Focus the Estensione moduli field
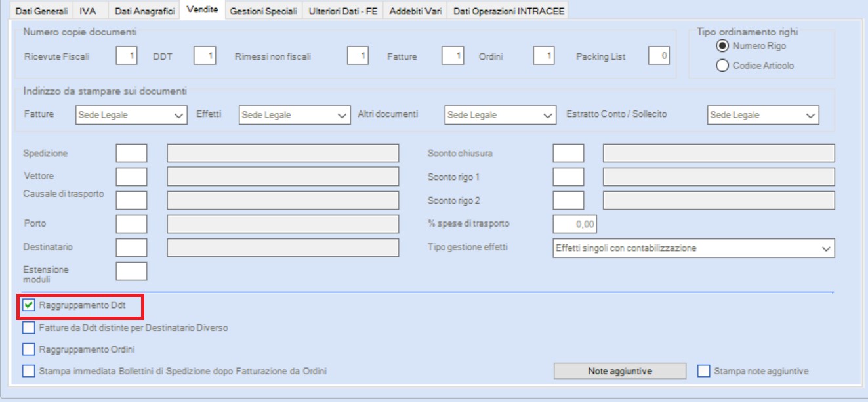This screenshot has height=402, width=868. pos(132,271)
